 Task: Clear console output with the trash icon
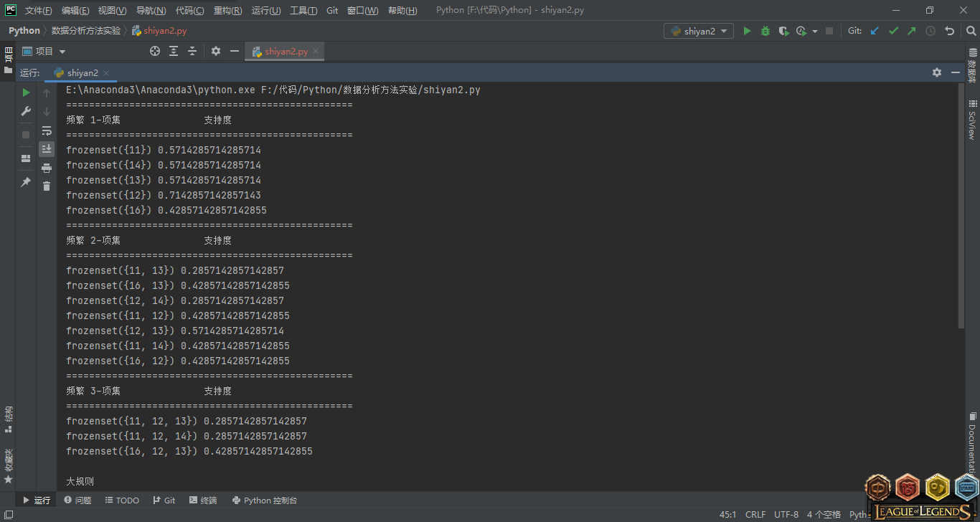tap(47, 186)
